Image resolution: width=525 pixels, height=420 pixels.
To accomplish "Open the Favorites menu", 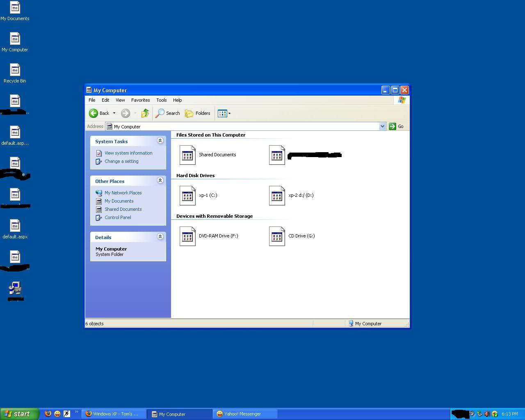I will (x=140, y=100).
